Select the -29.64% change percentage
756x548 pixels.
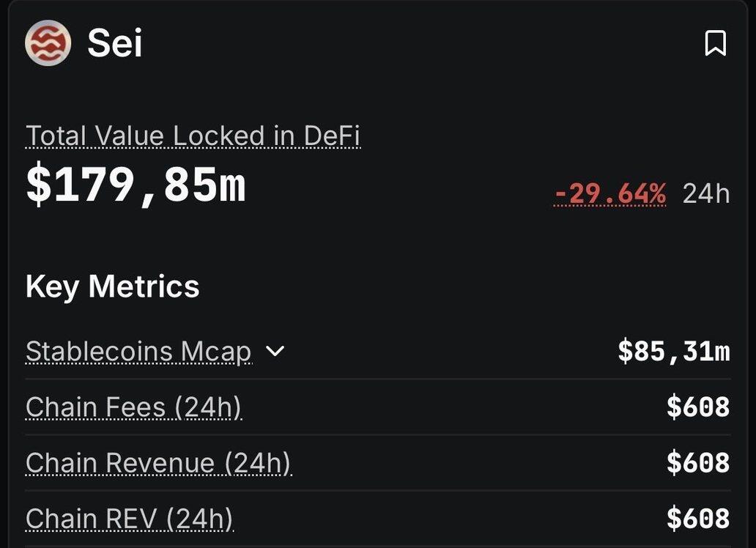[x=610, y=193]
